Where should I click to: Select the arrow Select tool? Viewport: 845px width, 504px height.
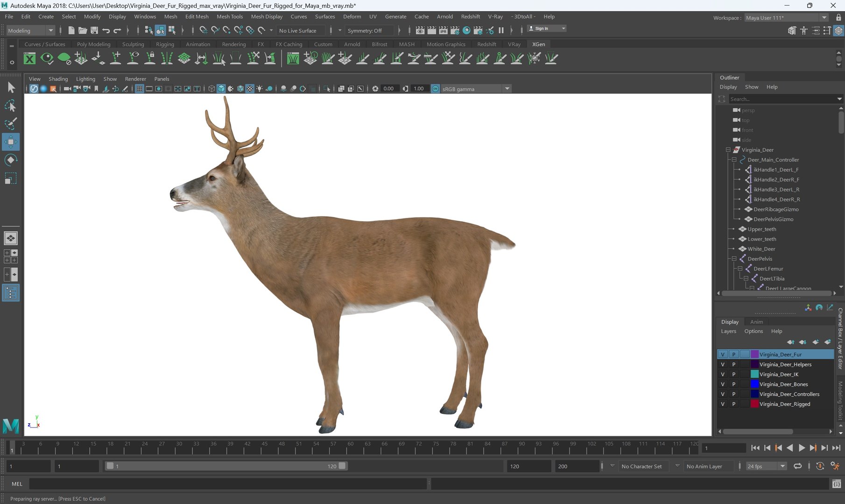tap(11, 88)
